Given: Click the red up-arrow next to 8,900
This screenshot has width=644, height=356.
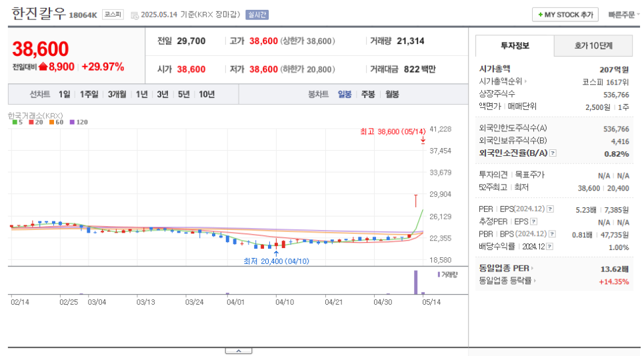Looking at the screenshot, I should [x=43, y=67].
